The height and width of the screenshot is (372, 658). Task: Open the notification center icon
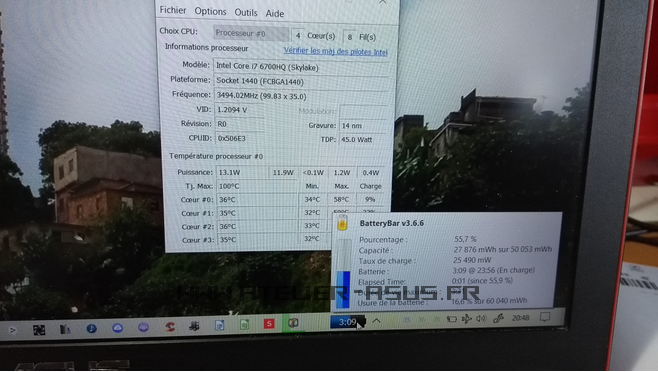545,317
